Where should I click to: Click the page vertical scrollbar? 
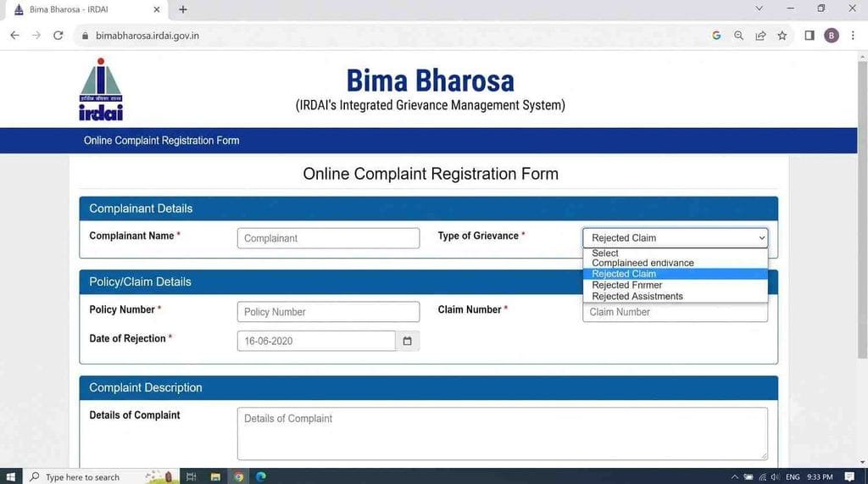click(x=862, y=210)
